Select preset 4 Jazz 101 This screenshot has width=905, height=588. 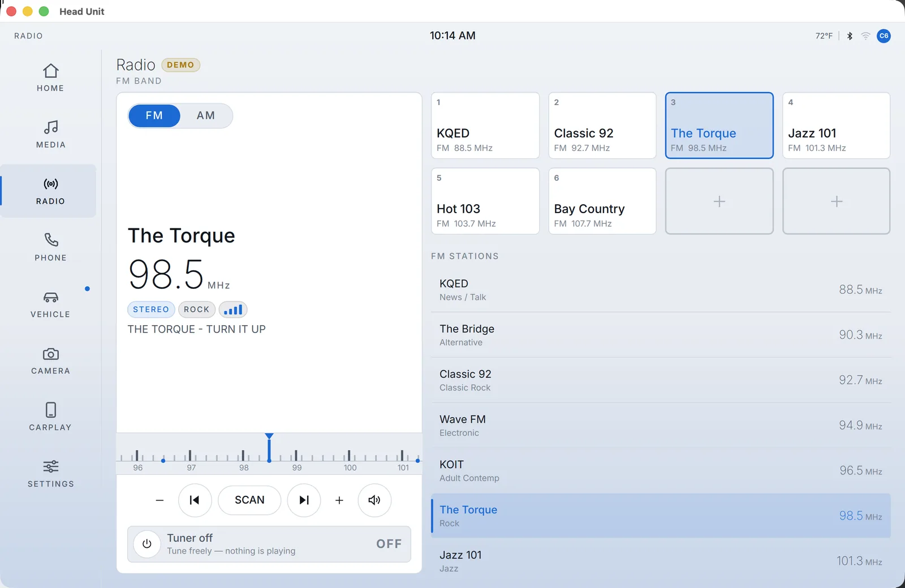837,126
